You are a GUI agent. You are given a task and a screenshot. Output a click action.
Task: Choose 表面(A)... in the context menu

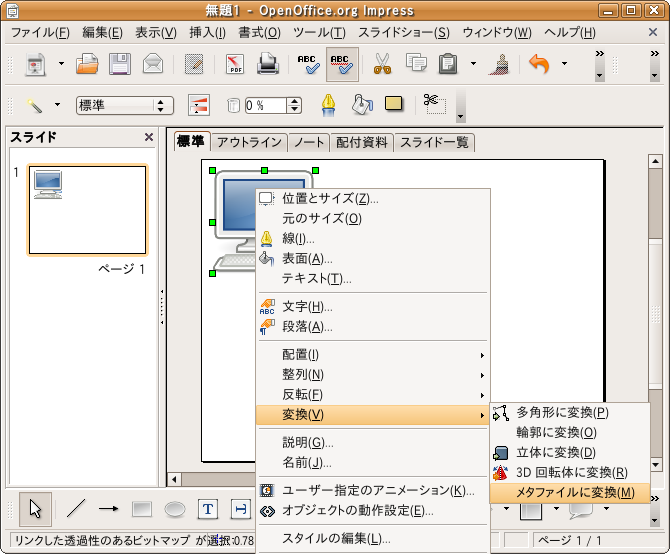coord(373,259)
